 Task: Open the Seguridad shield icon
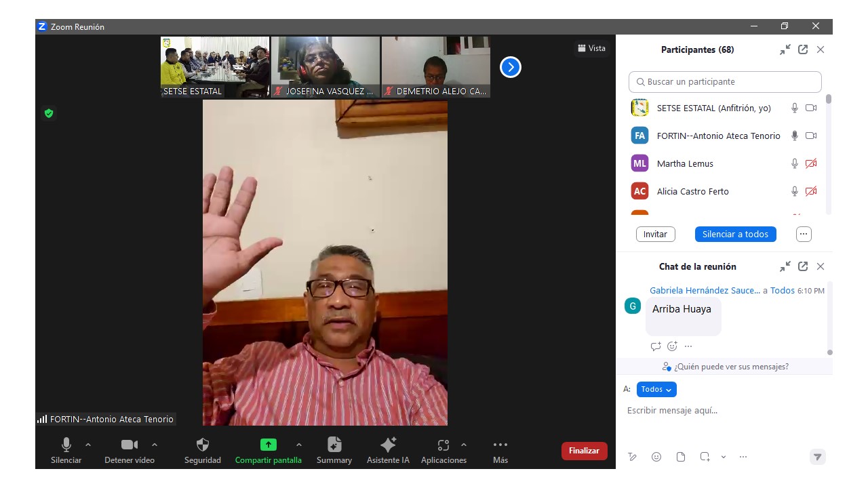pyautogui.click(x=202, y=445)
